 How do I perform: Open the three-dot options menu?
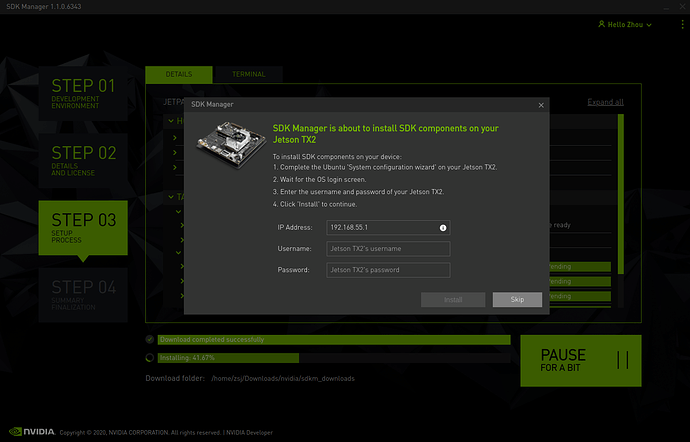click(x=682, y=24)
